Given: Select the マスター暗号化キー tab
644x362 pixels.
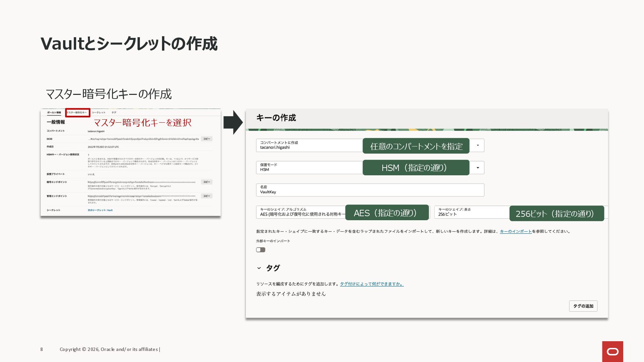Looking at the screenshot, I should (77, 113).
